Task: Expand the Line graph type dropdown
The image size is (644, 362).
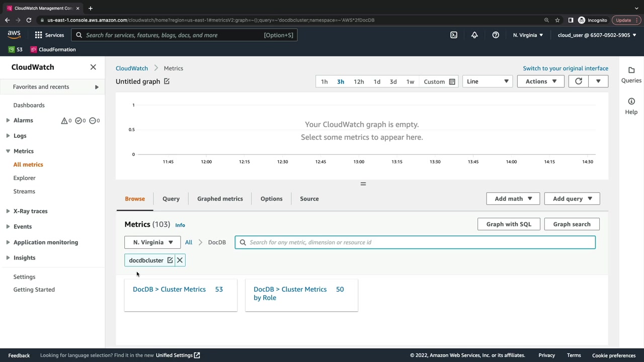Action: pyautogui.click(x=487, y=81)
